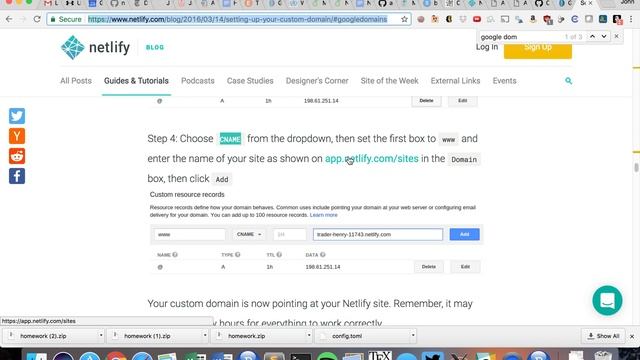Click the Log In link
The image size is (640, 360).
(x=487, y=47)
